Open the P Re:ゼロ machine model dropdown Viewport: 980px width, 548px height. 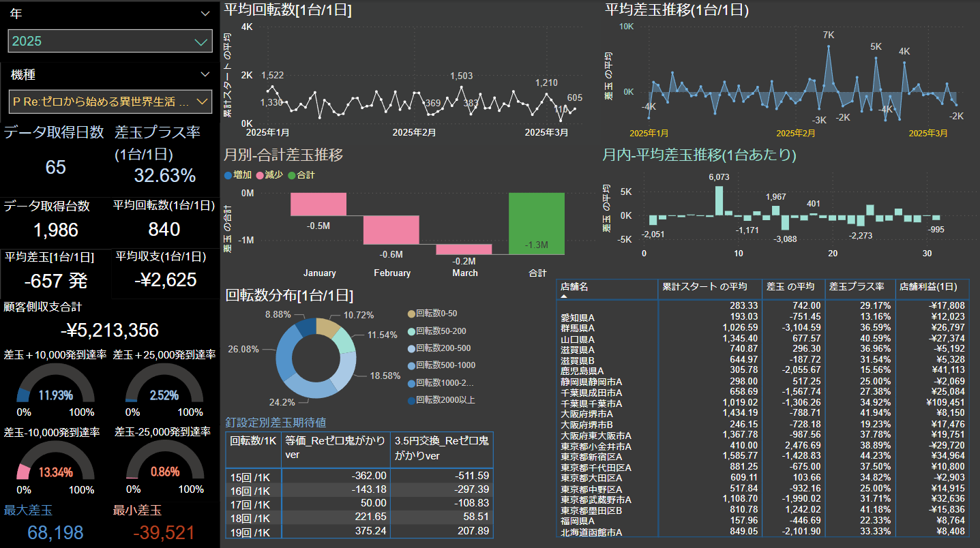[x=202, y=102]
